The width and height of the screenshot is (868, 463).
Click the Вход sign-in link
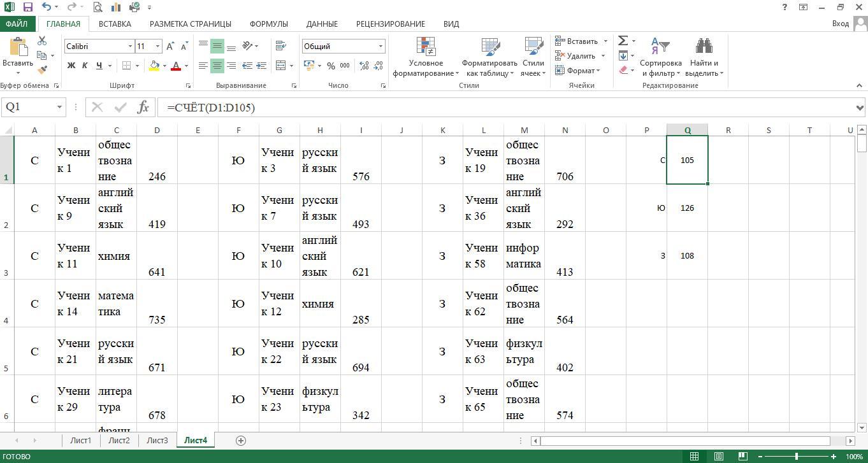(840, 24)
